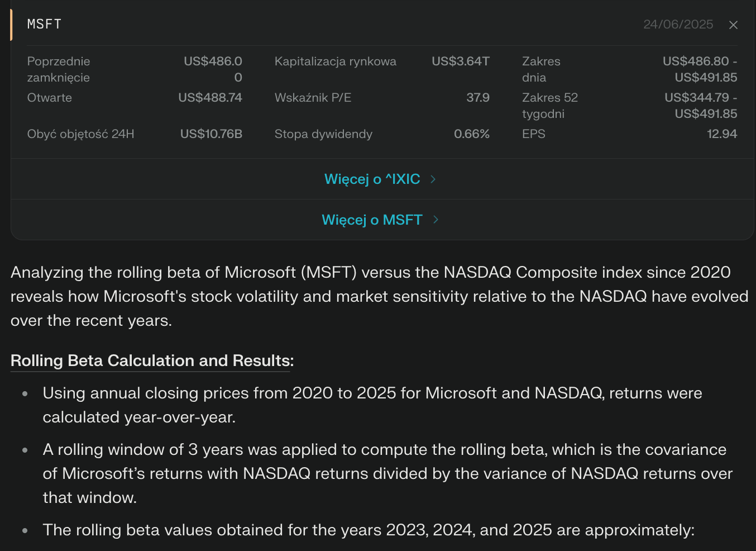Viewport: 756px width, 551px height.
Task: Close the MSFT stock card
Action: (733, 25)
